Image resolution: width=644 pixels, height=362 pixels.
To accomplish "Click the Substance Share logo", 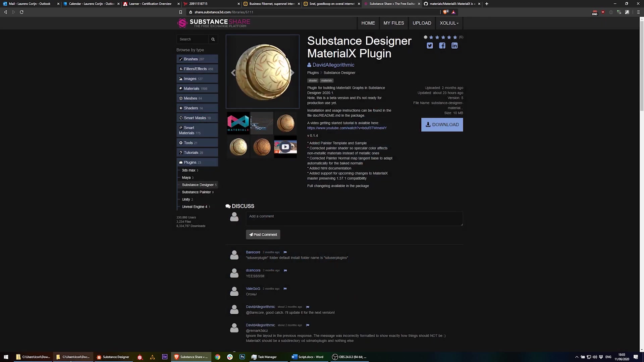I will tap(213, 23).
